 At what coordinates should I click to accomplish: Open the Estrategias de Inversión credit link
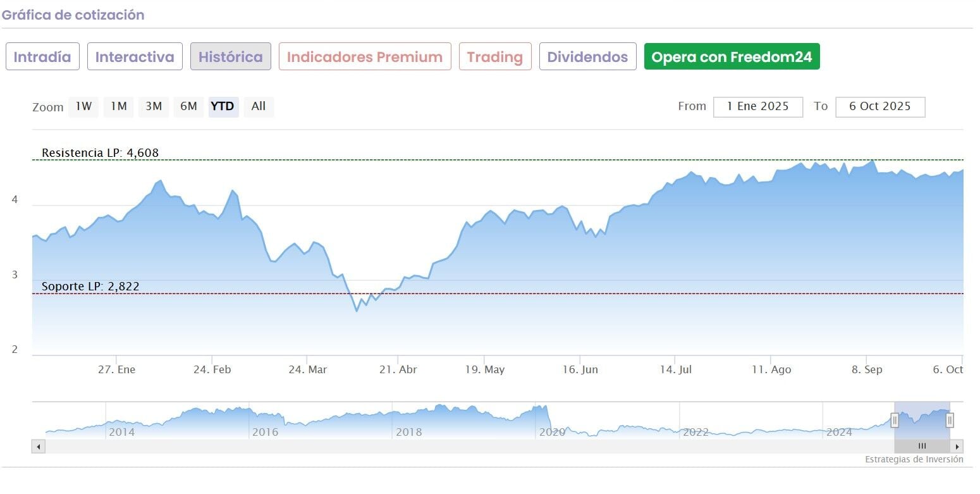point(914,459)
